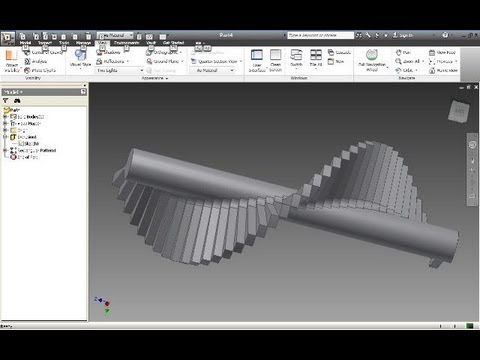The width and height of the screenshot is (480, 360).
Task: Select the root part node in the browser
Action: [x=12, y=110]
